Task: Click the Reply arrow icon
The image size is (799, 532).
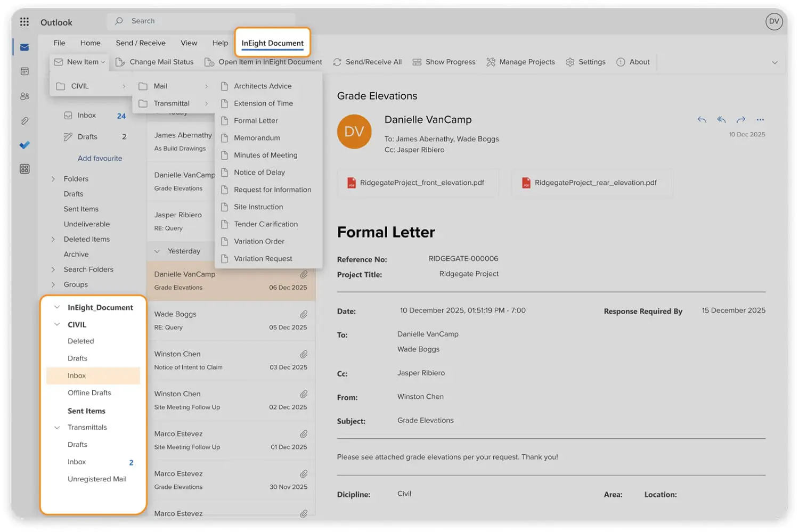Action: (x=702, y=120)
